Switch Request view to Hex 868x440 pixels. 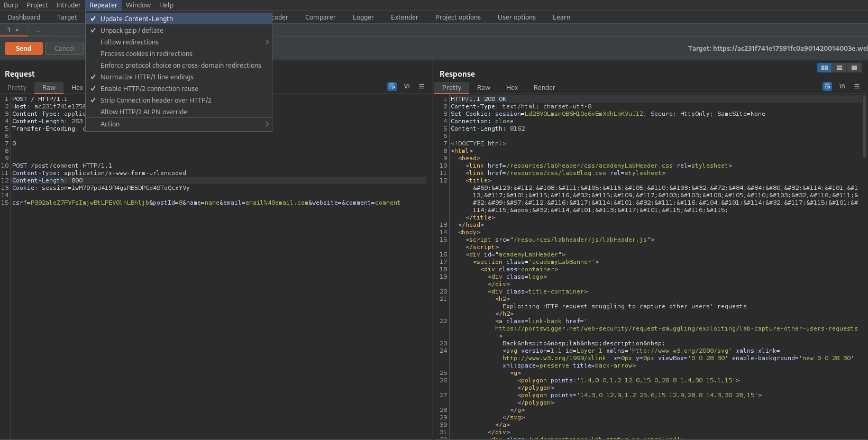(77, 88)
